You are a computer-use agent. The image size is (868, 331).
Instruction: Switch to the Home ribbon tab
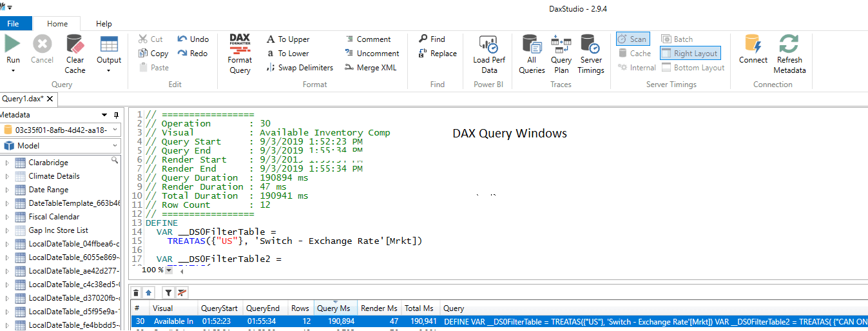(x=57, y=24)
